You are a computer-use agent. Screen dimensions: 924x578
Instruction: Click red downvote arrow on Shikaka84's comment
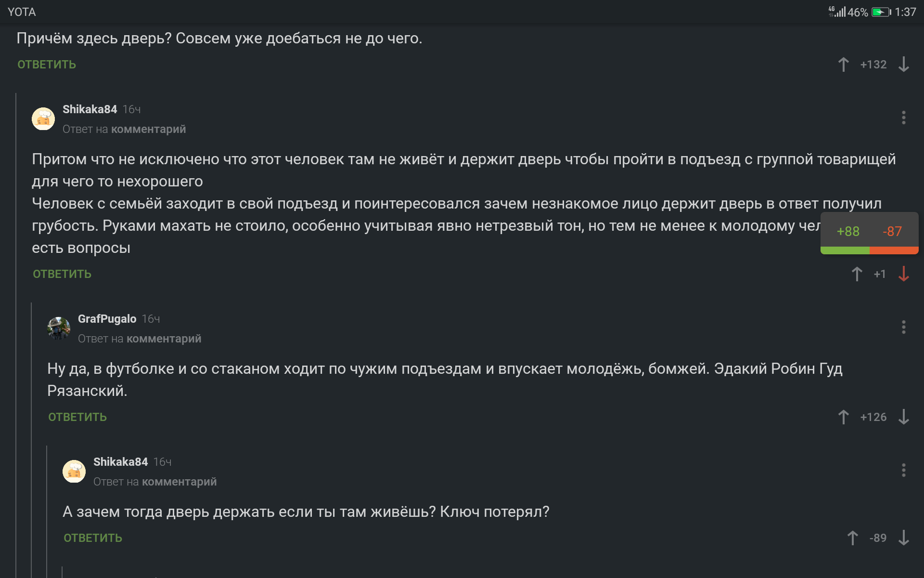click(904, 274)
